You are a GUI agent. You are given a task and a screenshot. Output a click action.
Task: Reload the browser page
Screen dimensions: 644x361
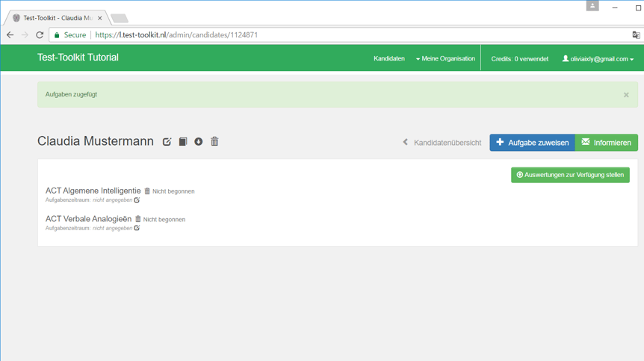tap(40, 35)
